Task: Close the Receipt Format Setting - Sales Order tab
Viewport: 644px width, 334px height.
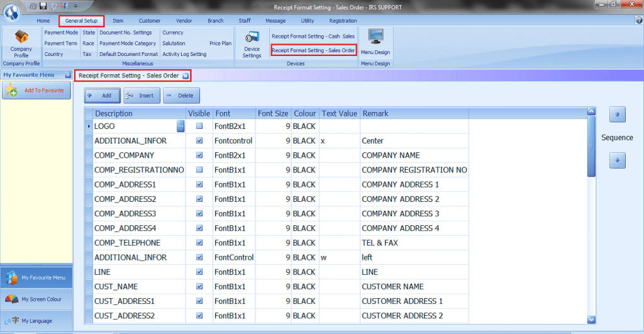Action: point(186,75)
